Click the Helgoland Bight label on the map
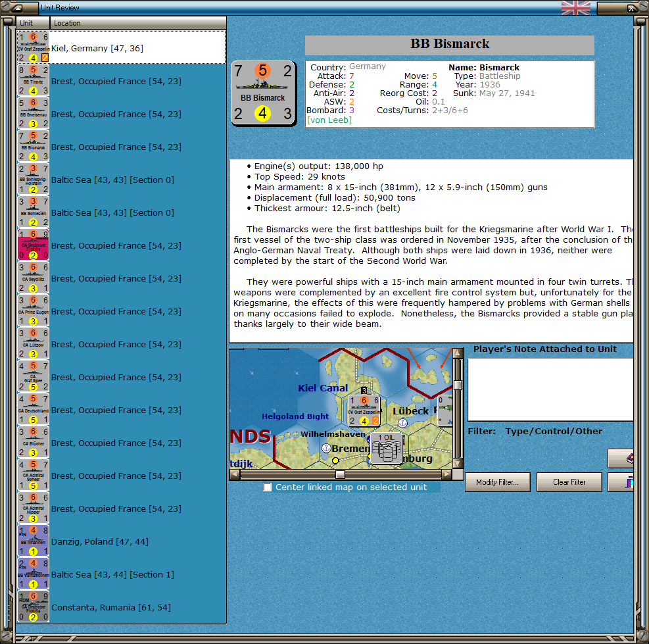Image resolution: width=649 pixels, height=644 pixels. pos(295,416)
